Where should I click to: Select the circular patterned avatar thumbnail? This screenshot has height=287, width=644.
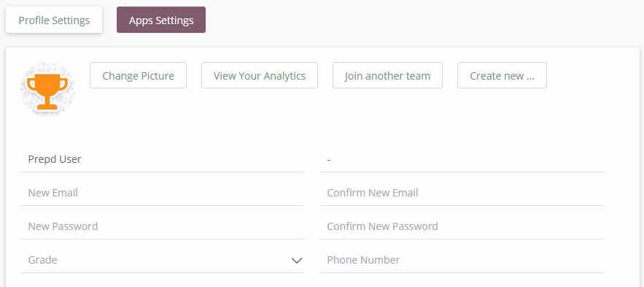47,89
